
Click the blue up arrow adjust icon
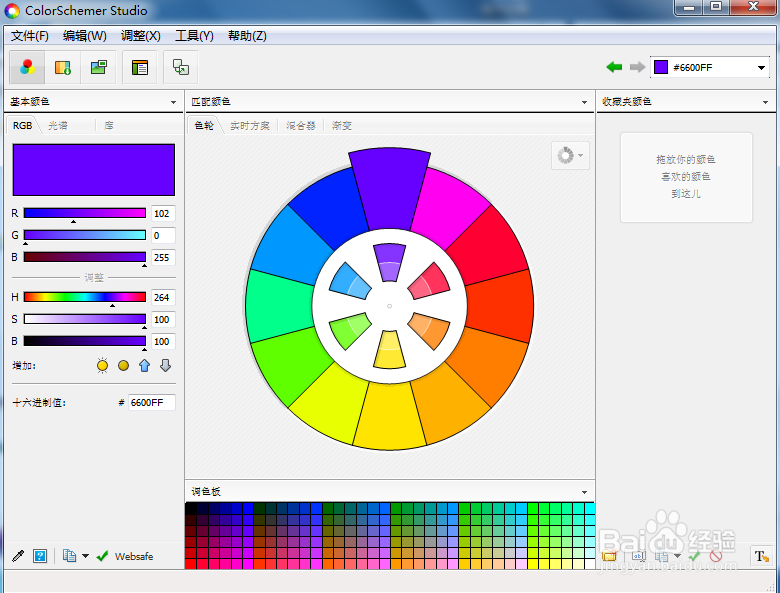coord(144,366)
